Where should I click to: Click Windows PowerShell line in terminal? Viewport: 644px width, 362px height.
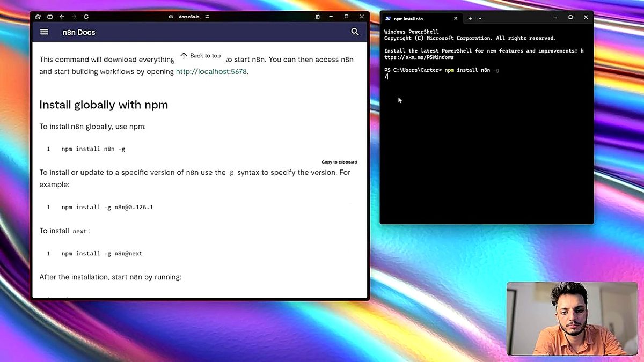coord(411,32)
